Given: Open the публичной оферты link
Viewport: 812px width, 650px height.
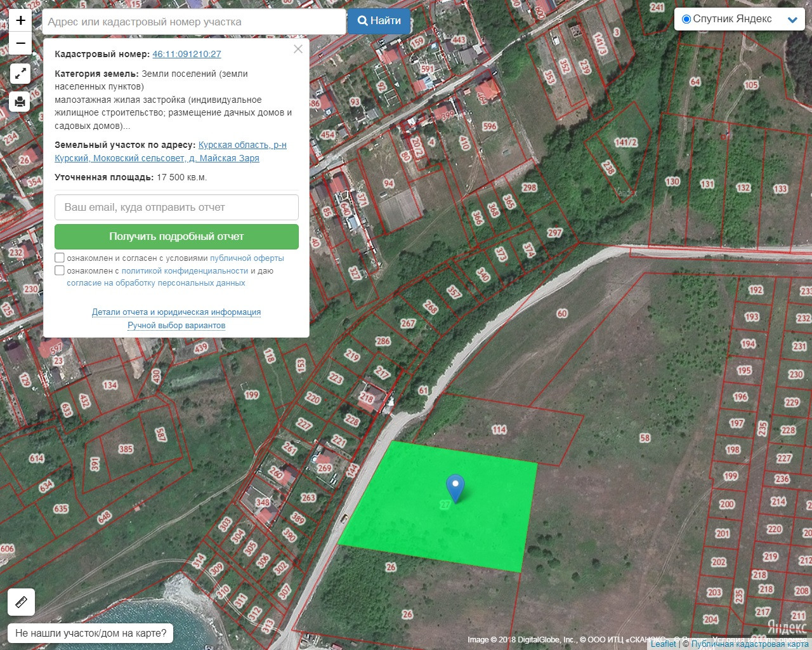Looking at the screenshot, I should 247,258.
